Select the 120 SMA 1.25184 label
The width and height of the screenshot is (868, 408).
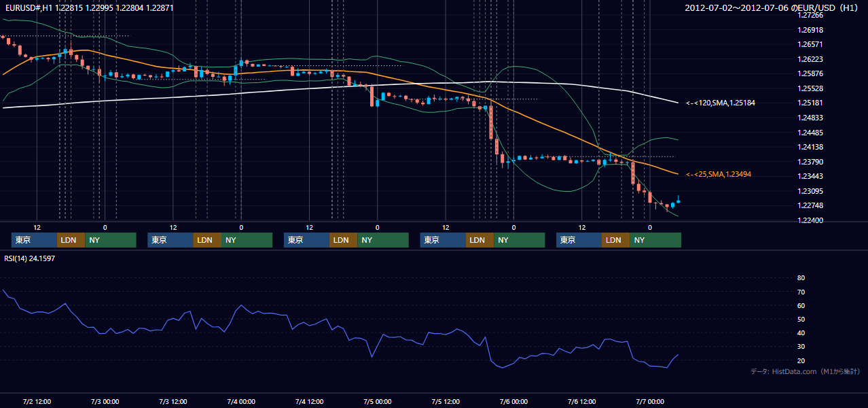(721, 103)
